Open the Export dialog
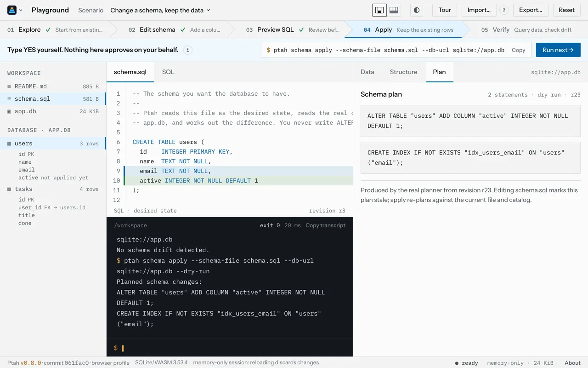The height and width of the screenshot is (368, 588). 530,10
